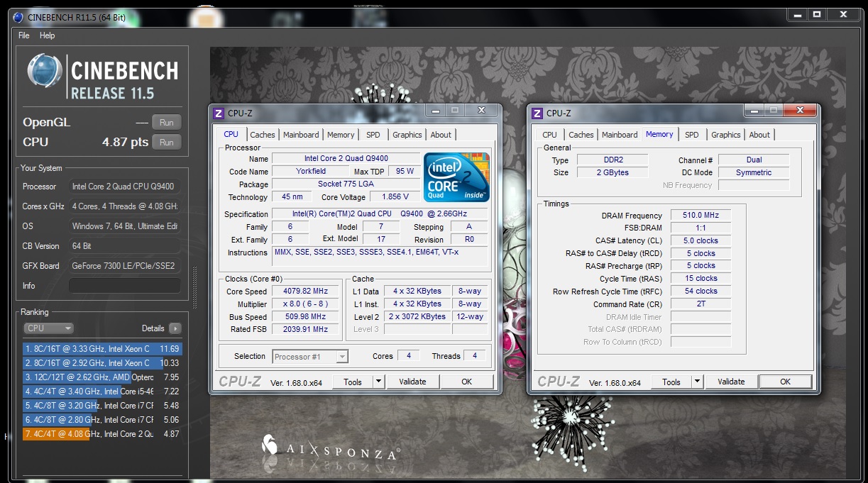Screen dimensions: 868x483
Task: Run the CPU benchmark
Action: pos(167,142)
